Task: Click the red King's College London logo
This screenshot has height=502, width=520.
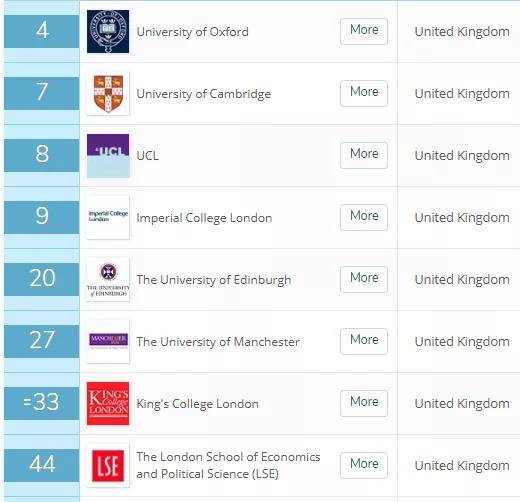Action: click(x=108, y=403)
